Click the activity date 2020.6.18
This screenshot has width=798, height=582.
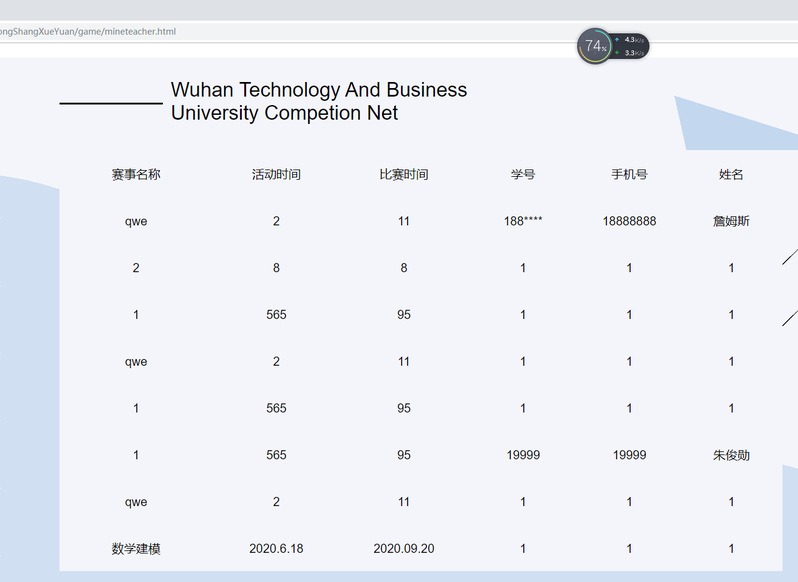point(276,549)
